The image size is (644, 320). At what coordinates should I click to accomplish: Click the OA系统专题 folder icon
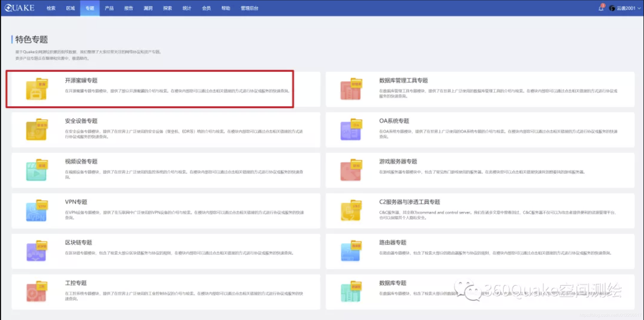pyautogui.click(x=351, y=130)
